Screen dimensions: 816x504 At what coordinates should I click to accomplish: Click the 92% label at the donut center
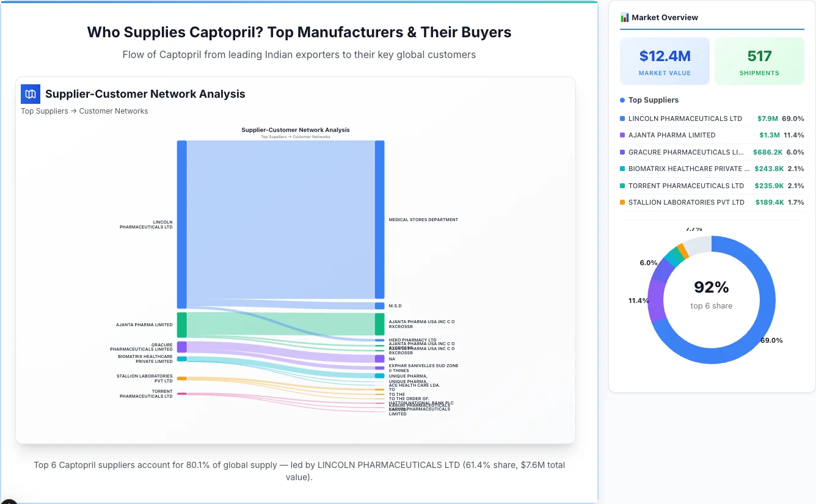pyautogui.click(x=711, y=287)
